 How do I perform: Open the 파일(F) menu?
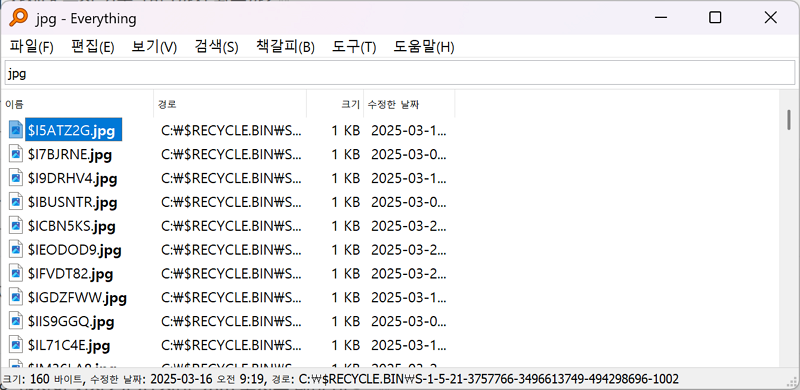(x=31, y=47)
